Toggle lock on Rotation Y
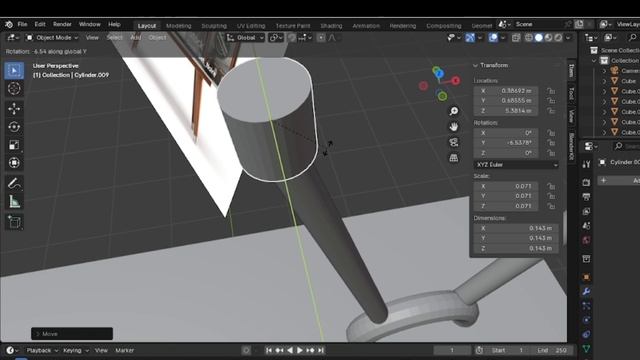 click(x=551, y=143)
